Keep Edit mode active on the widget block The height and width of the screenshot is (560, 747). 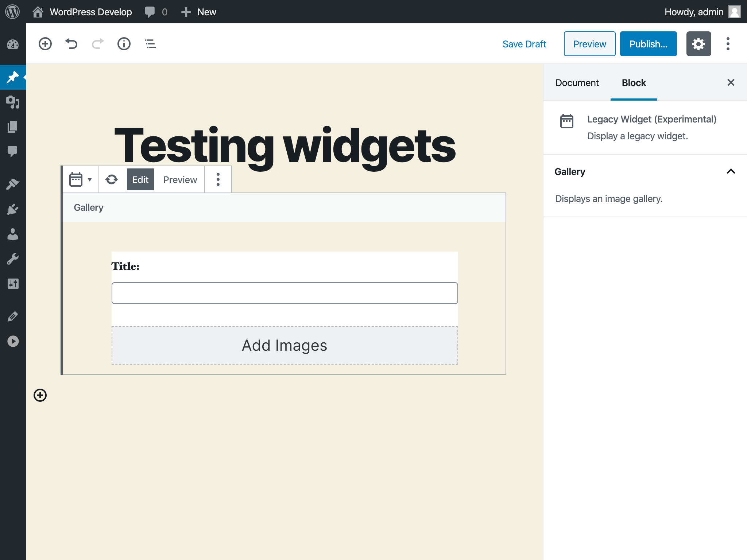140,179
